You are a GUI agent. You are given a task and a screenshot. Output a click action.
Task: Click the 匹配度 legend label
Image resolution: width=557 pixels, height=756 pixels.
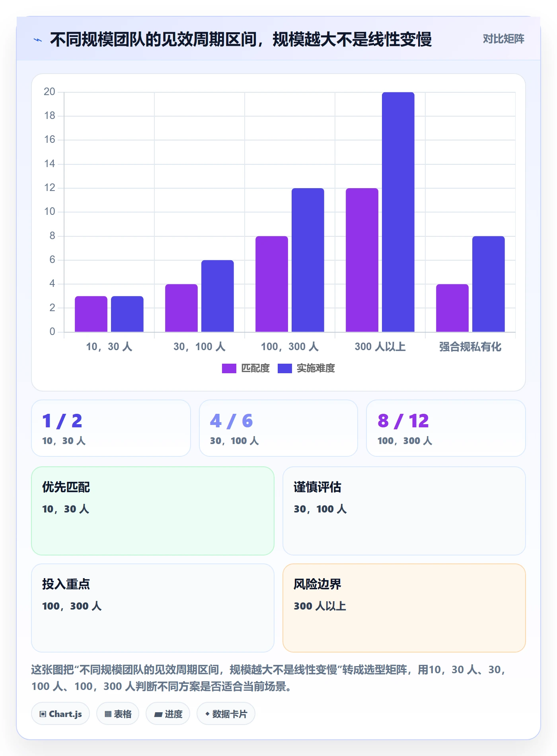(x=255, y=368)
